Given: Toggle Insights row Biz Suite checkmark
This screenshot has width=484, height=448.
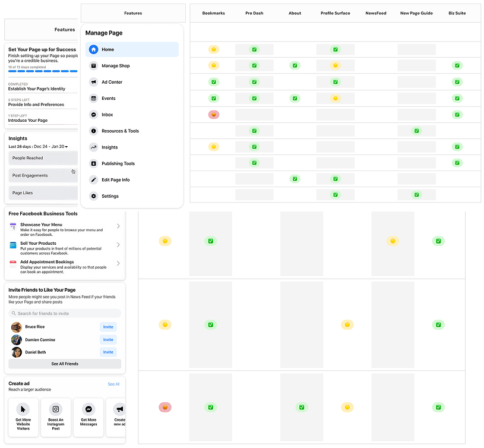Looking at the screenshot, I should coord(457,147).
